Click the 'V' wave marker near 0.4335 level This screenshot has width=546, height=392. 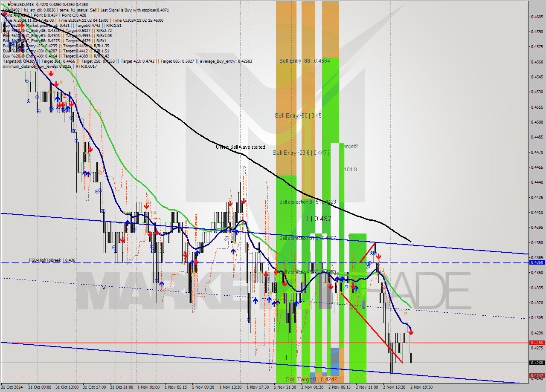104,287
